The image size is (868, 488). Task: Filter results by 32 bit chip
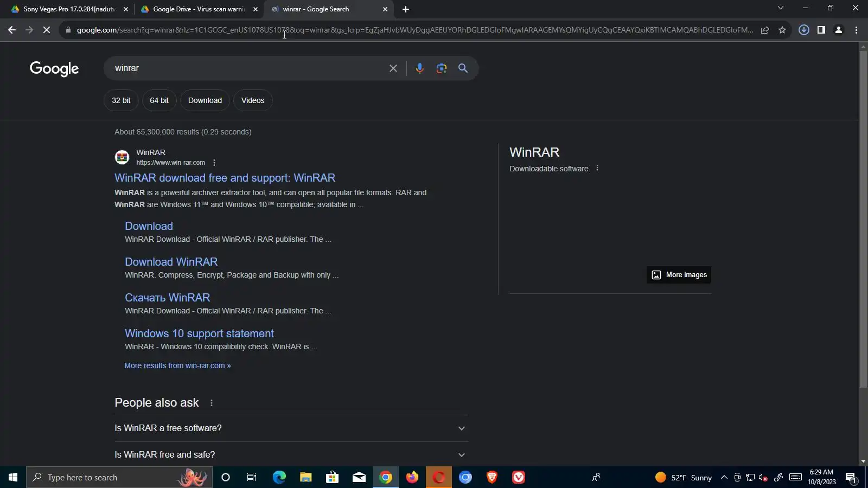tap(121, 100)
